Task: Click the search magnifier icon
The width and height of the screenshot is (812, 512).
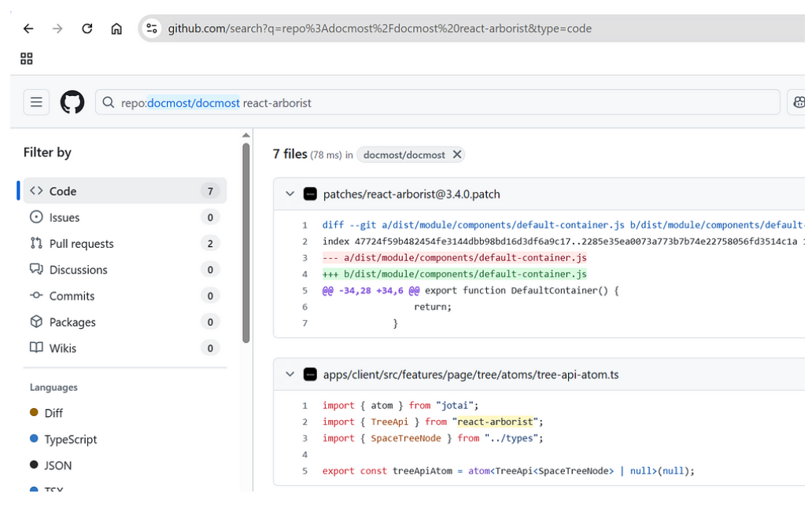Action: click(x=109, y=102)
